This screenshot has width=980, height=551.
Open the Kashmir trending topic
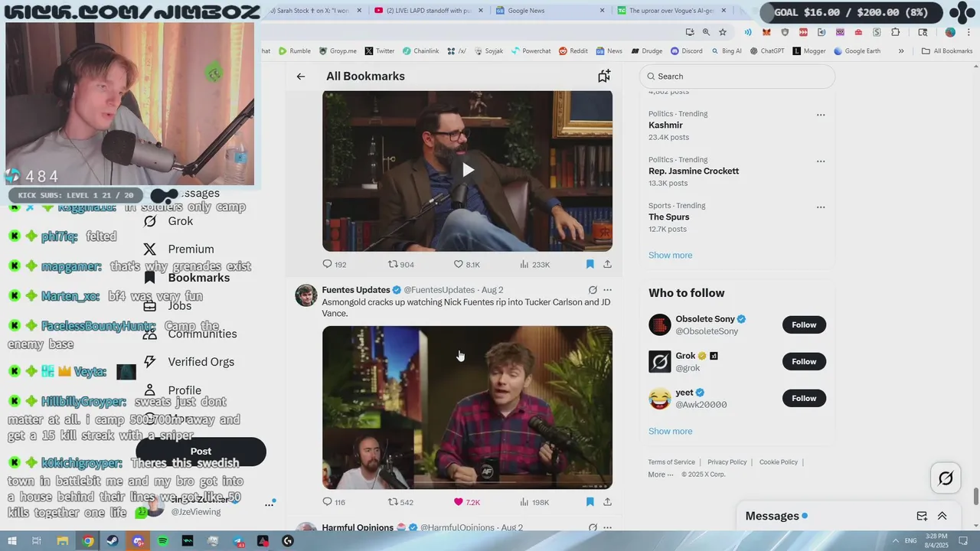coord(665,126)
